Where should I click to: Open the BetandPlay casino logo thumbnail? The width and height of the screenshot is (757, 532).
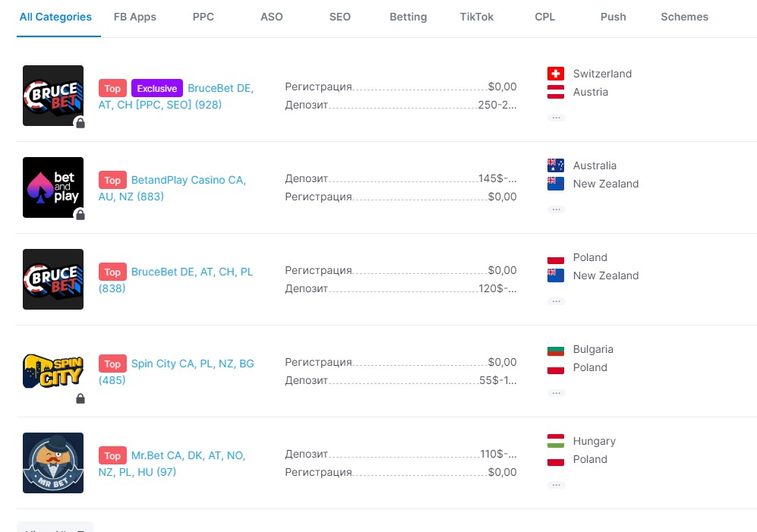point(53,187)
